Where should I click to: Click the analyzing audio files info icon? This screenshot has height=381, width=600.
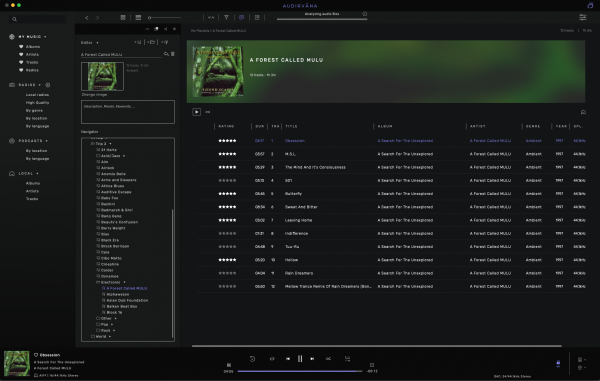point(365,14)
